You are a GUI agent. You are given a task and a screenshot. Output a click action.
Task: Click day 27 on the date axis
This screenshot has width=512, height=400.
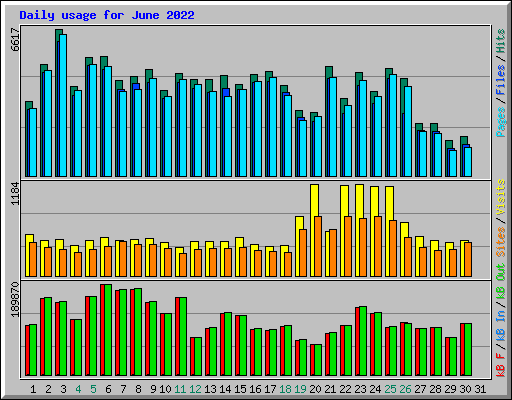(420, 389)
